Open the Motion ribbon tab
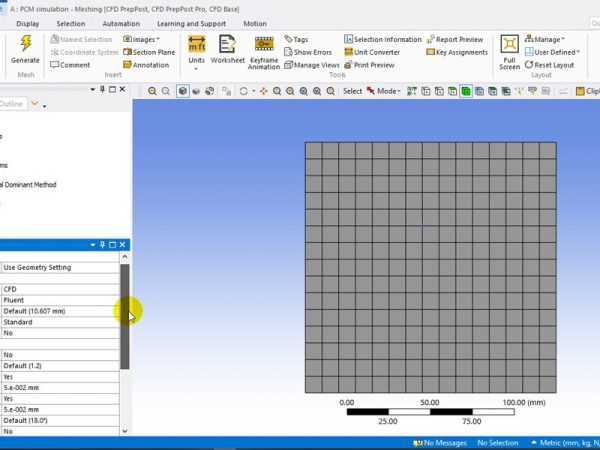 point(255,24)
